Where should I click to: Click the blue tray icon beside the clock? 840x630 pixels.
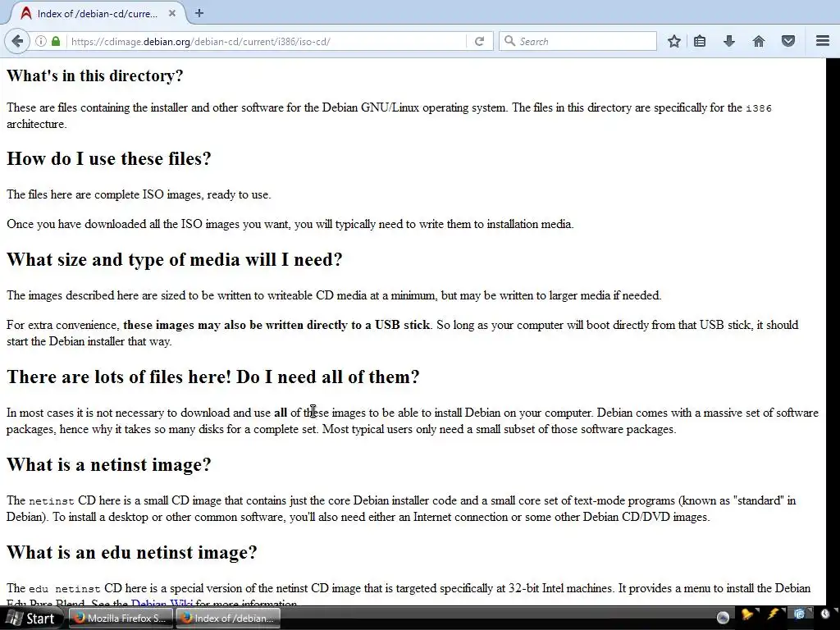pyautogui.click(x=799, y=614)
